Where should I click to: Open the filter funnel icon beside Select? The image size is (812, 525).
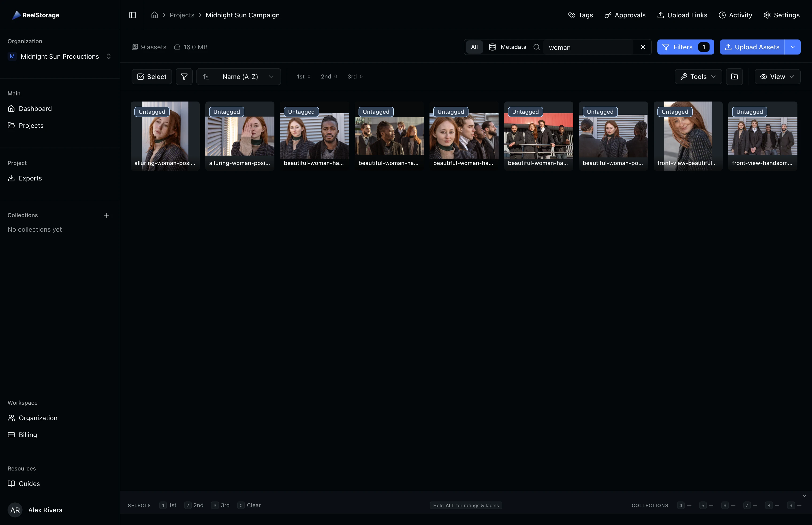(184, 76)
